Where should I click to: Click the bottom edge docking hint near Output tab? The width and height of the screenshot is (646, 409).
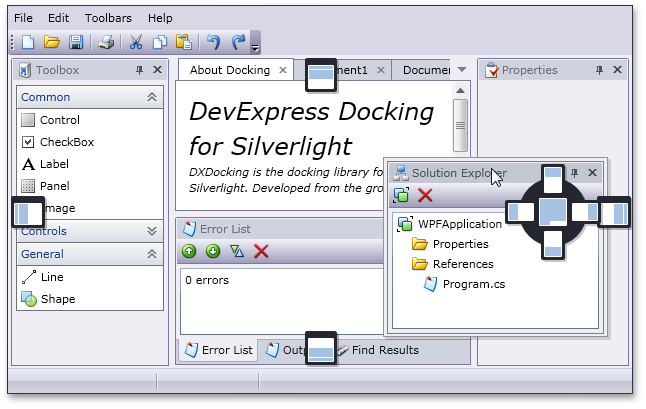321,348
